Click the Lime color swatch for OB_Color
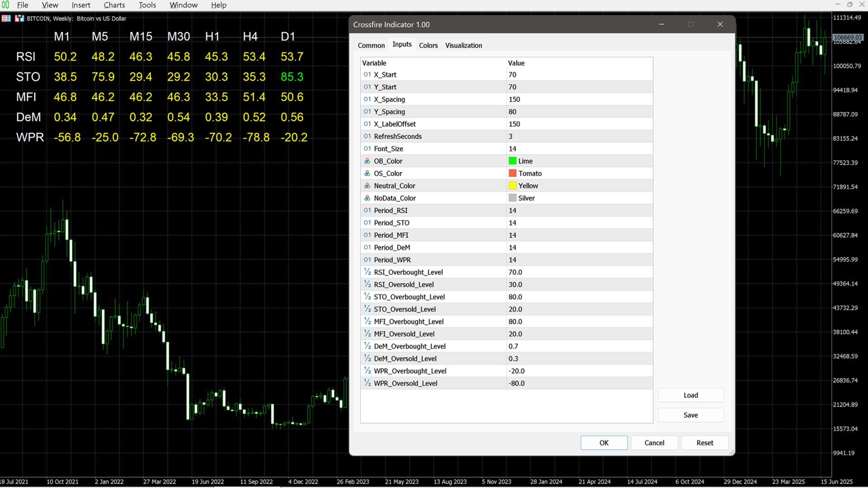The width and height of the screenshot is (868, 488). point(512,161)
